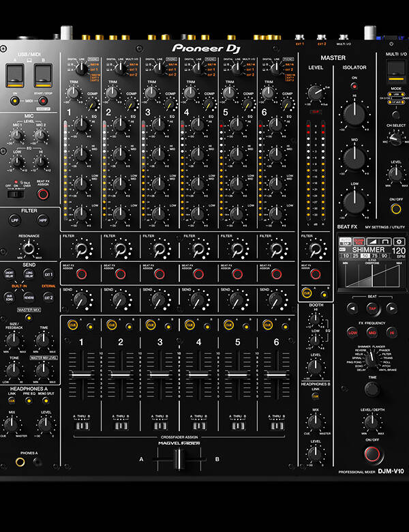Select the 50 value on the X-PAD display
The height and width of the screenshot is (532, 409).
point(365,256)
